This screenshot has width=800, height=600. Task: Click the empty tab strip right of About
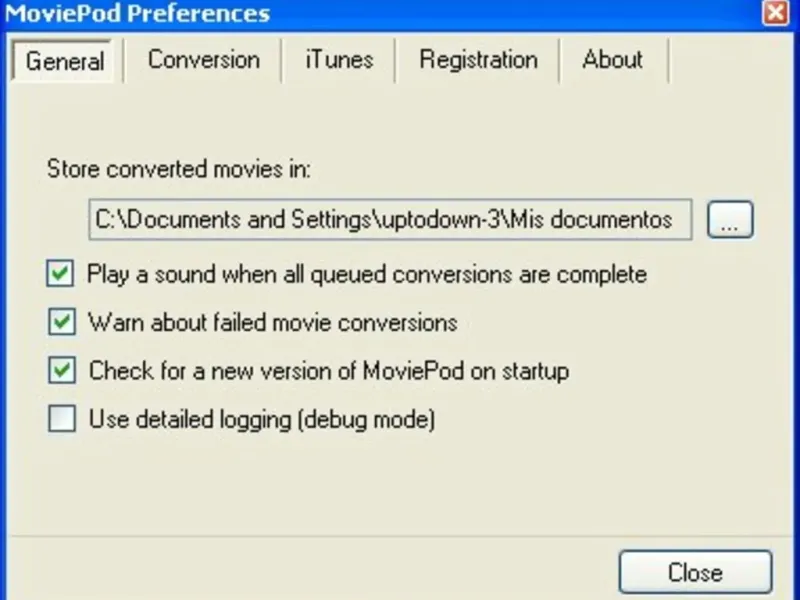pos(730,60)
